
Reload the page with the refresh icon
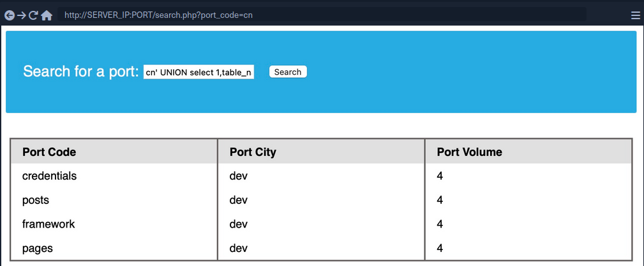coord(33,15)
